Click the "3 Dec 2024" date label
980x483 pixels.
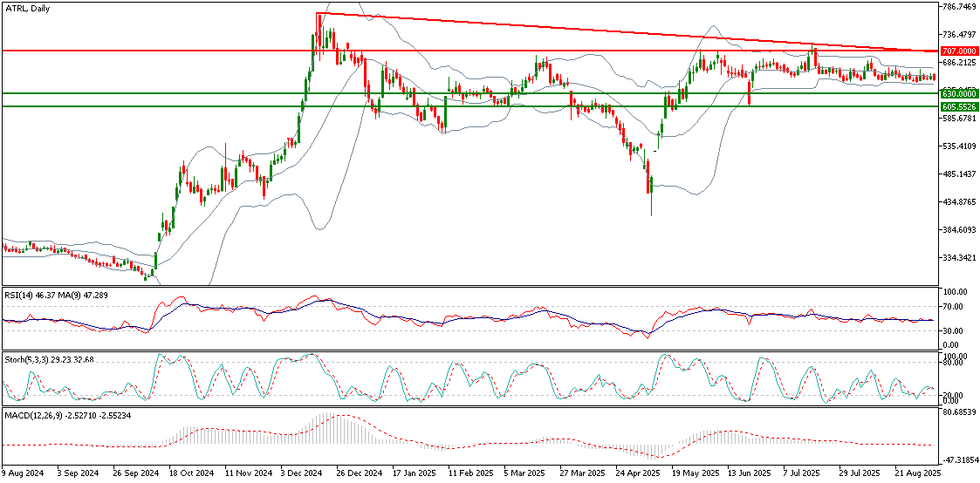tap(300, 473)
